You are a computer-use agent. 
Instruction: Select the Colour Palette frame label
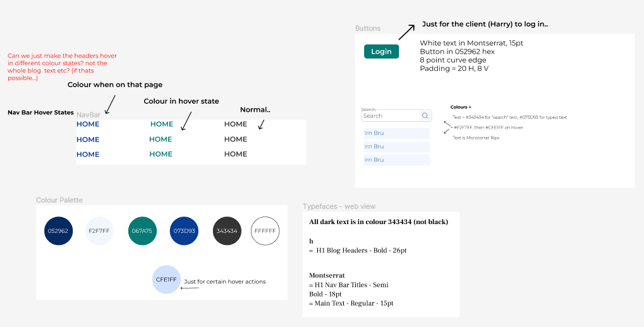pyautogui.click(x=59, y=200)
